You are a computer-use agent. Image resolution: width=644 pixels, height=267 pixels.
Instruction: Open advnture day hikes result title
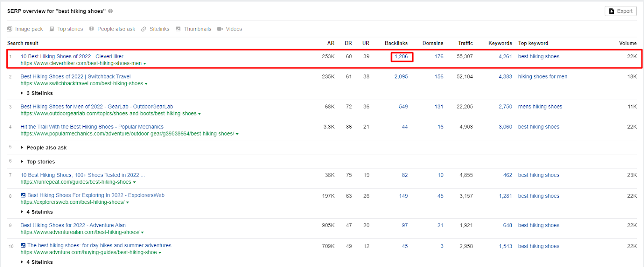pyautogui.click(x=99, y=245)
